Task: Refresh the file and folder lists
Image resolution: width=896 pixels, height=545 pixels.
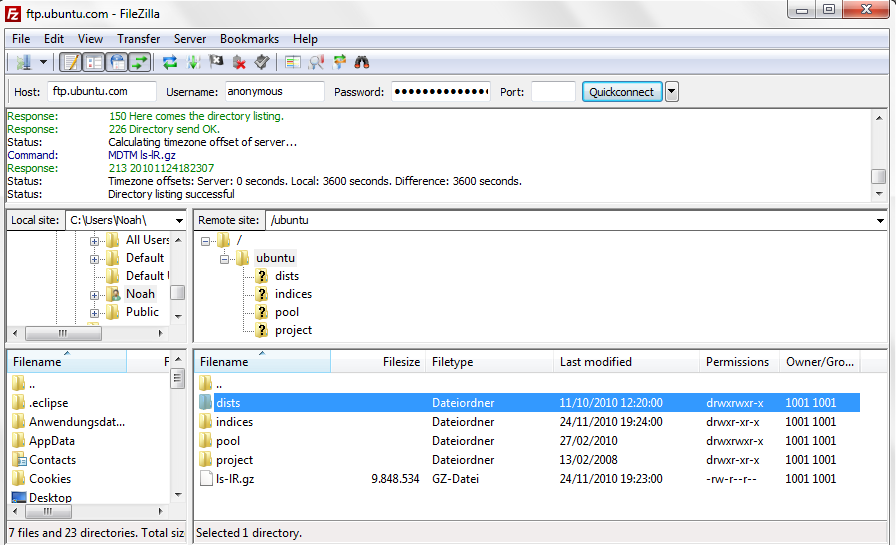Action: 170,62
